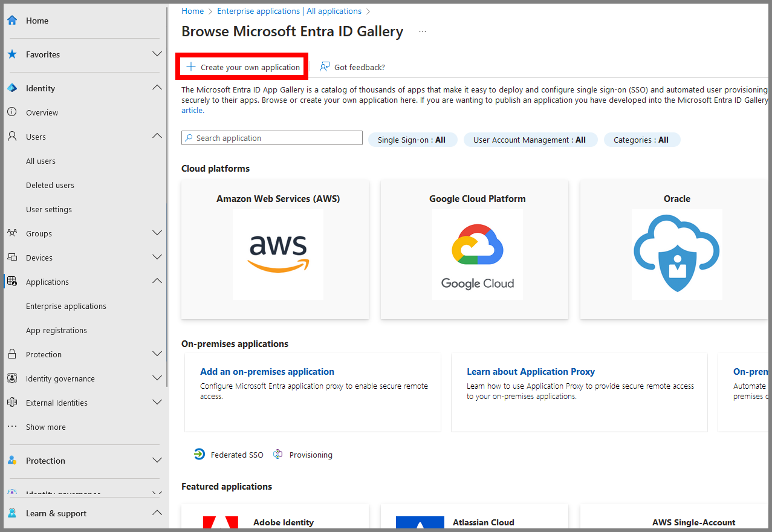This screenshot has width=772, height=532.
Task: Click the Got feedback icon
Action: pos(325,67)
